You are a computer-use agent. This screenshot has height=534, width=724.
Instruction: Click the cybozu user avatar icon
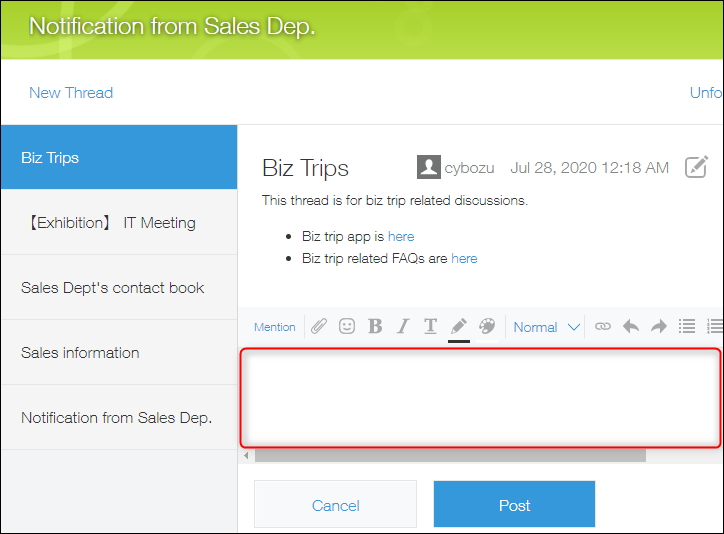tap(429, 167)
